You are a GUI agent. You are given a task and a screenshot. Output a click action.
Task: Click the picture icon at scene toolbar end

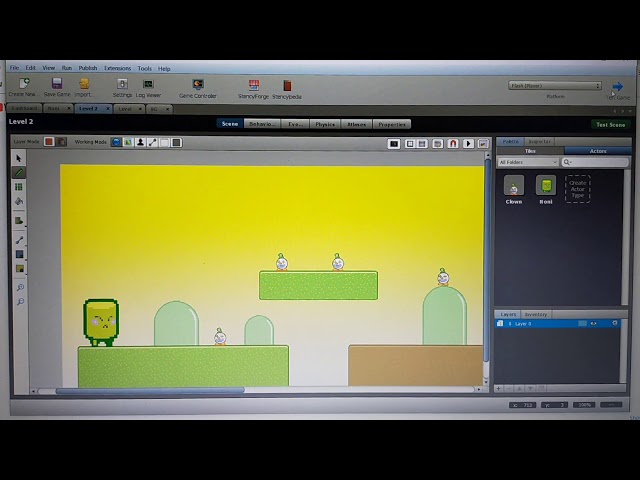pyautogui.click(x=483, y=144)
